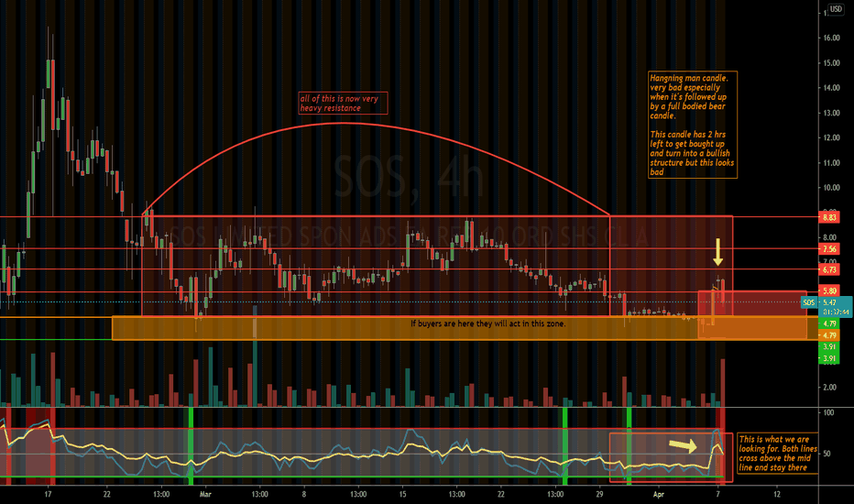
Task: Select the 'Hangning man candle' annotation box
Action: pos(692,125)
